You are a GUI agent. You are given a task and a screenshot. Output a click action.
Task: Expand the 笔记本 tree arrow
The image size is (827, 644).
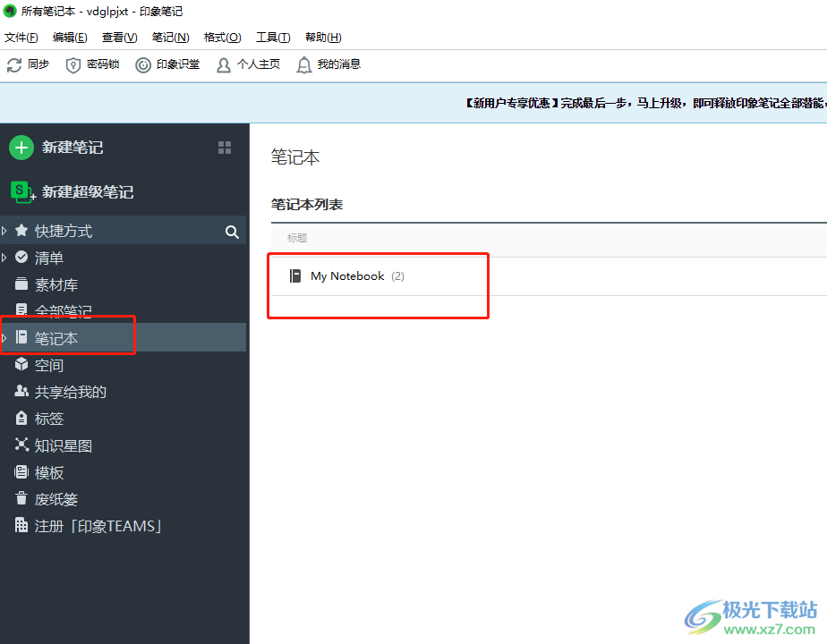(4, 337)
